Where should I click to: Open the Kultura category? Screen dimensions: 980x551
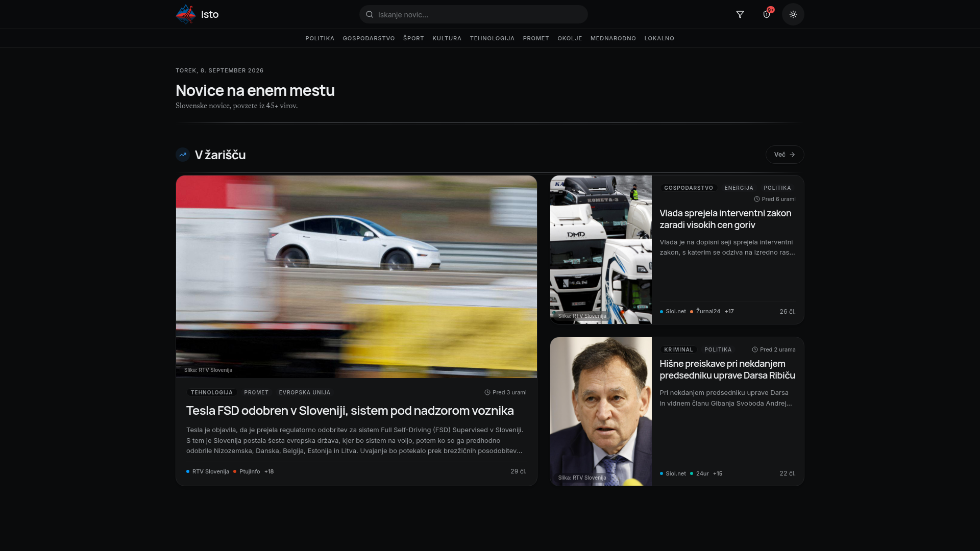coord(447,38)
